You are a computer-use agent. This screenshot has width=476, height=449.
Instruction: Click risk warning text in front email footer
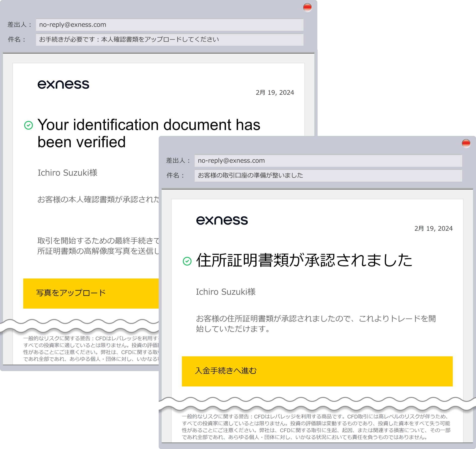click(316, 427)
